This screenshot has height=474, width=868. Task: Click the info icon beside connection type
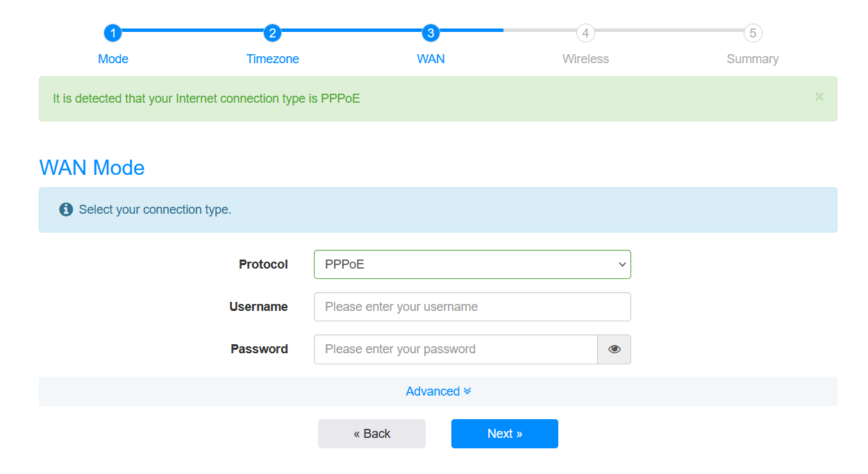[66, 210]
